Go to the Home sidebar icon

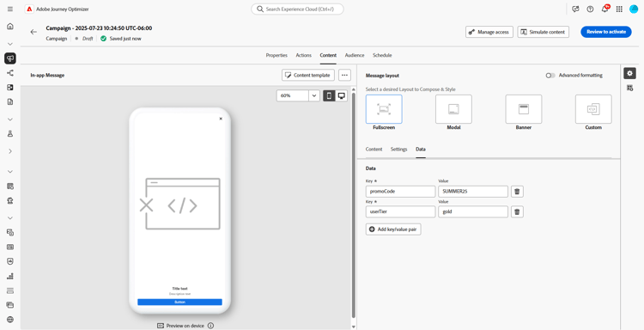coord(10,27)
